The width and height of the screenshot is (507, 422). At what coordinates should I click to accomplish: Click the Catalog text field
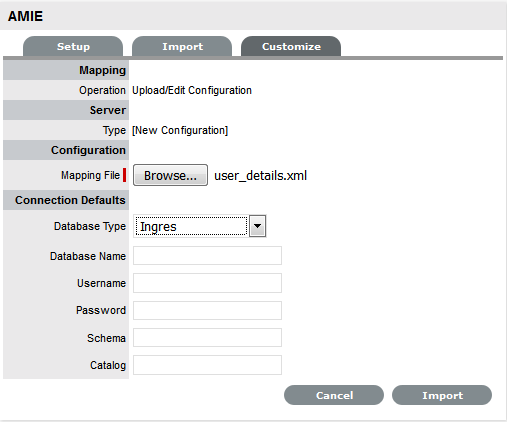pos(207,365)
